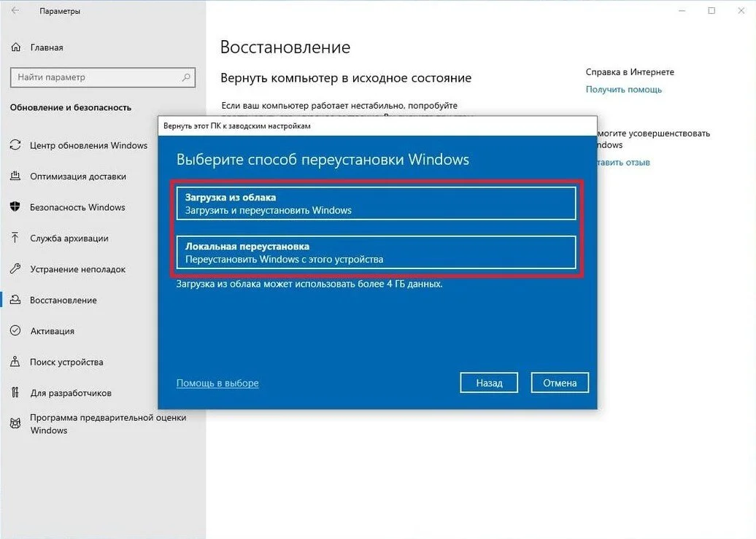
Task: Click the Справка в Интернете text
Action: coord(630,71)
